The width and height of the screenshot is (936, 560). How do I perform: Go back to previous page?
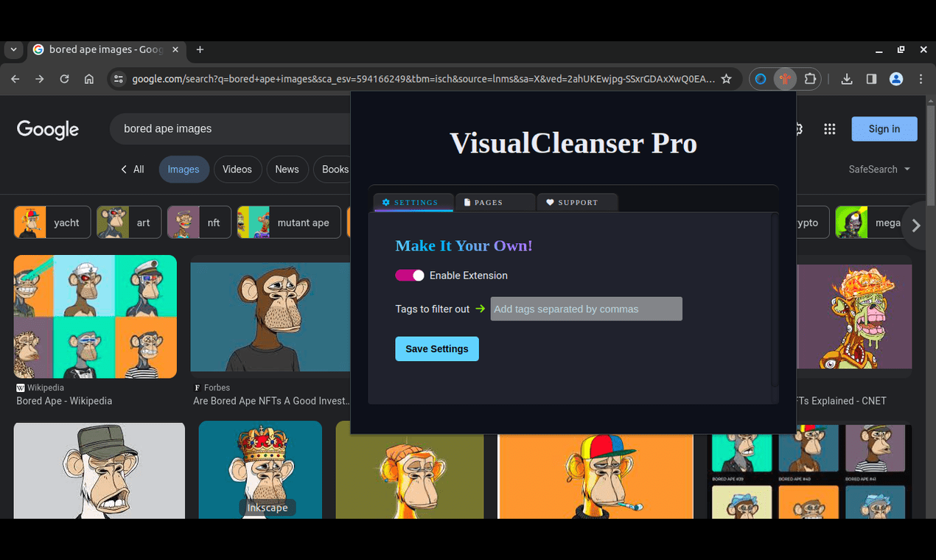click(15, 79)
